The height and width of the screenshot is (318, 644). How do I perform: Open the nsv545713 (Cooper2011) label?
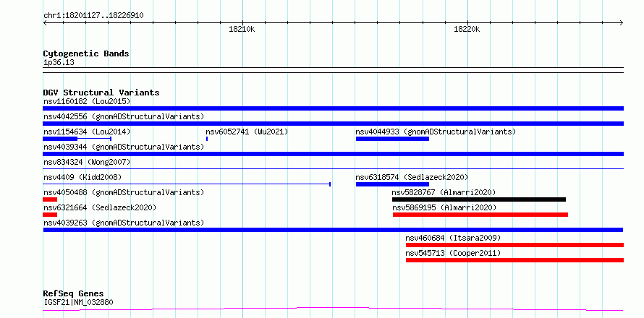(453, 253)
